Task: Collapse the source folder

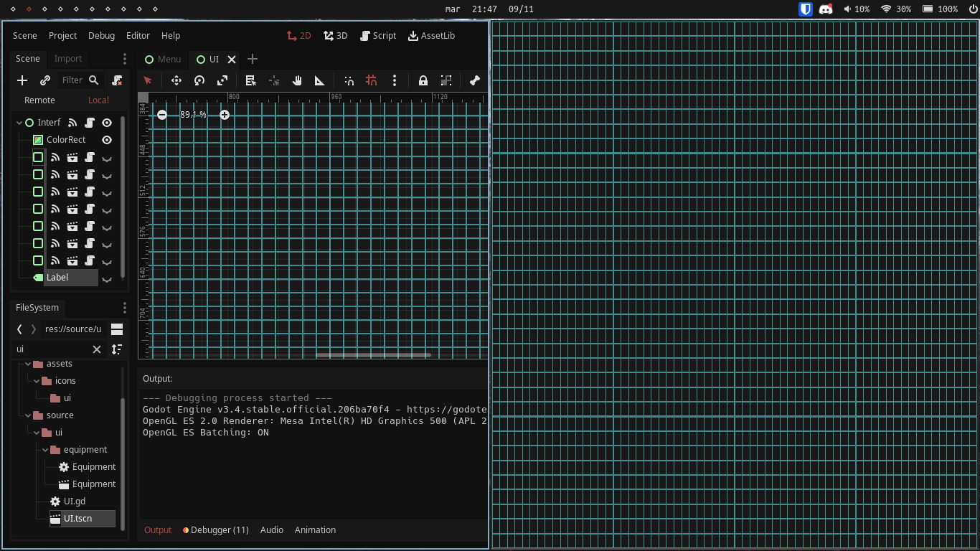Action: (x=28, y=415)
